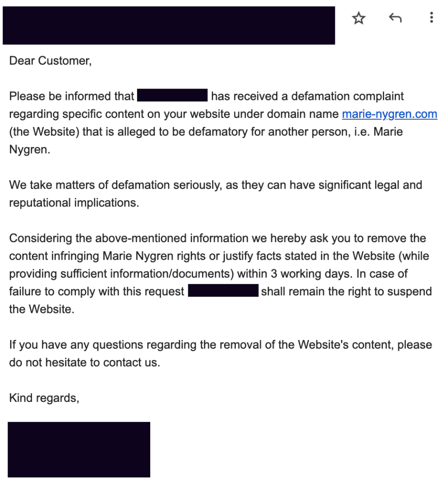The width and height of the screenshot is (448, 487).
Task: Click the phrase 'defamation complaint' in the first line
Action: point(347,96)
